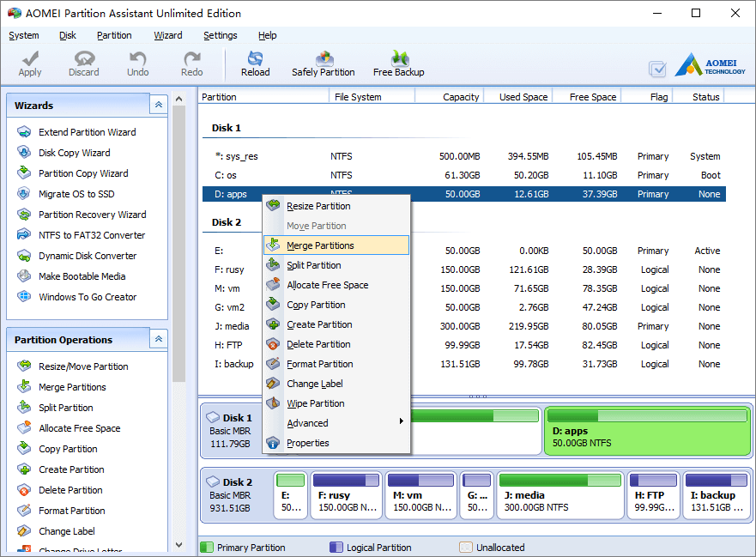Choose Create Partition in sidebar operations

pyautogui.click(x=71, y=469)
